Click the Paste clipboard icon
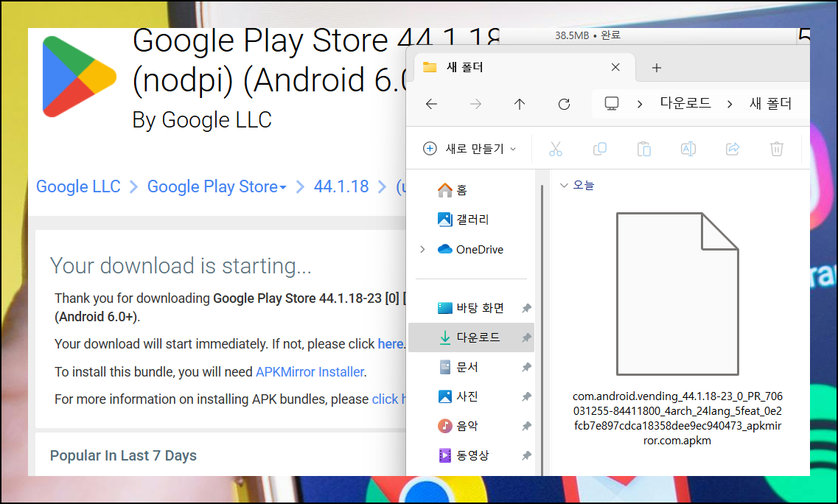838x504 pixels. (644, 149)
